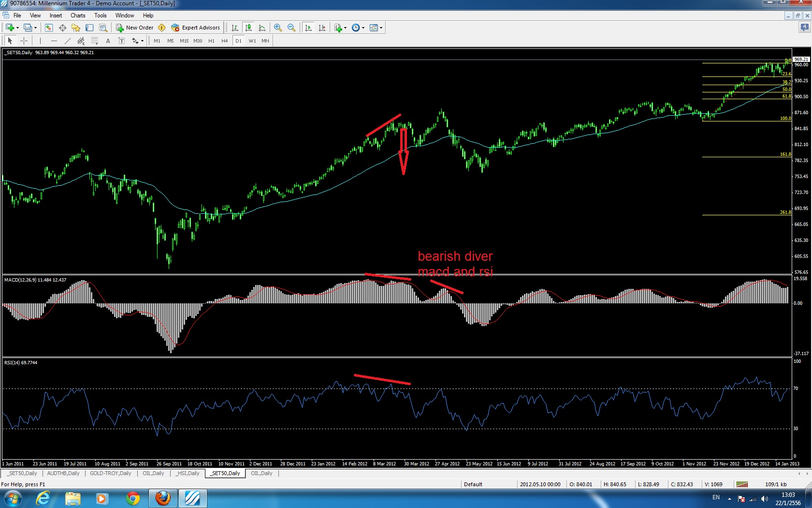
Task: Expand the new chart dropdown arrow
Action: coord(17,28)
